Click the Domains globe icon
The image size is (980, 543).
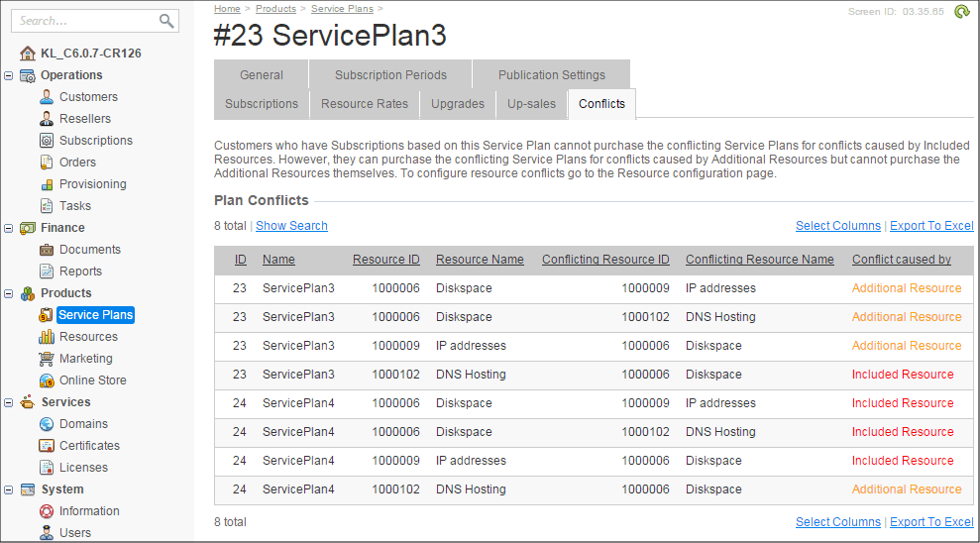pyautogui.click(x=47, y=424)
